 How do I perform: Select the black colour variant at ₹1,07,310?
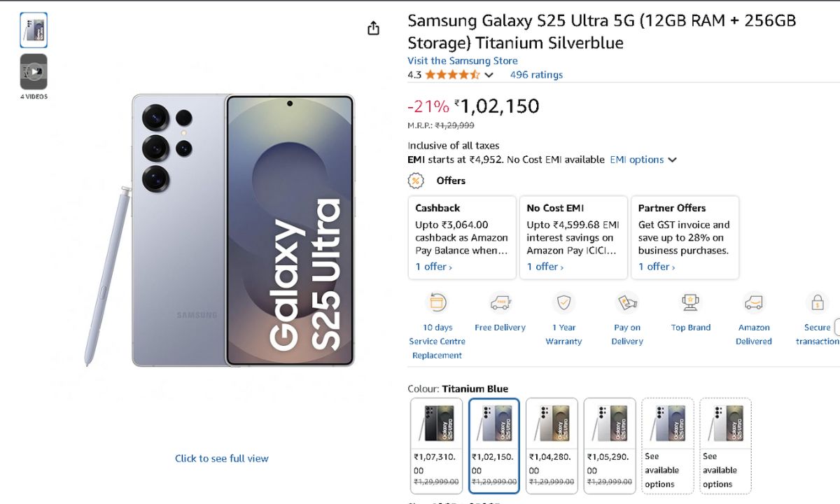pos(436,445)
